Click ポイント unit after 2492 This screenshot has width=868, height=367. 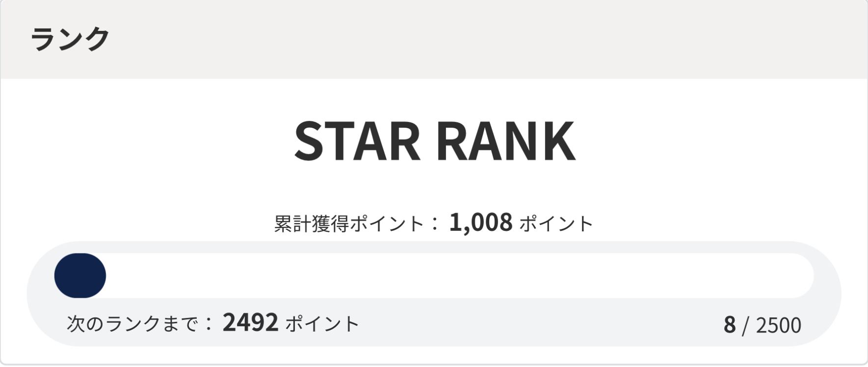click(322, 324)
